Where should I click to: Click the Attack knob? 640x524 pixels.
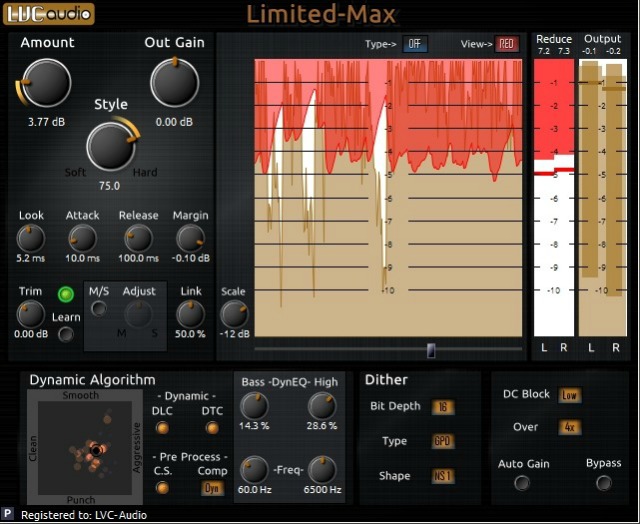coord(82,238)
